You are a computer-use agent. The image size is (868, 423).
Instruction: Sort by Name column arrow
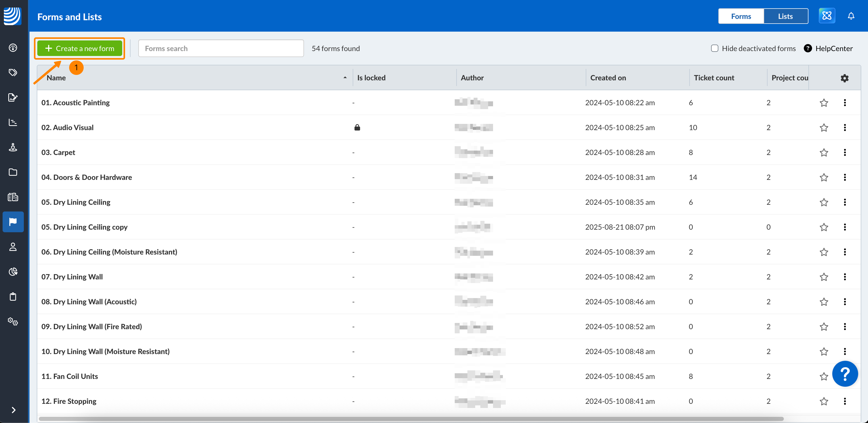pos(345,77)
